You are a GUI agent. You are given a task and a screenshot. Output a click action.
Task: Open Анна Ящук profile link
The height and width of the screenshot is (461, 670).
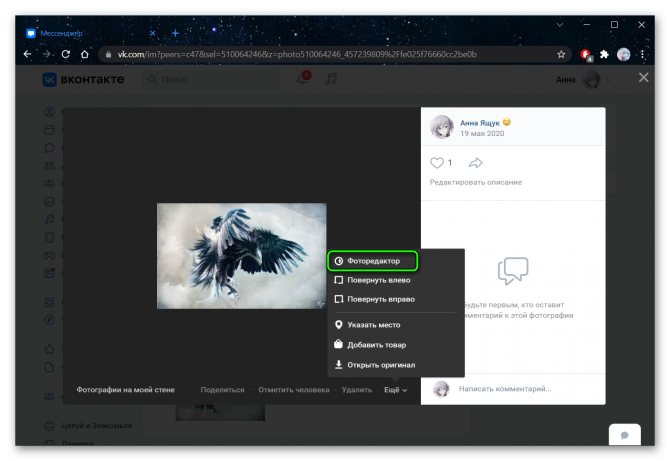tap(479, 123)
